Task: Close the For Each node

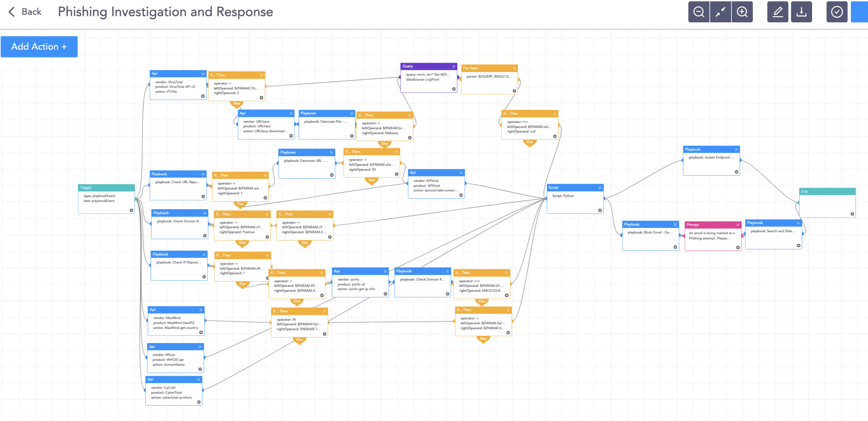Action: coord(514,68)
